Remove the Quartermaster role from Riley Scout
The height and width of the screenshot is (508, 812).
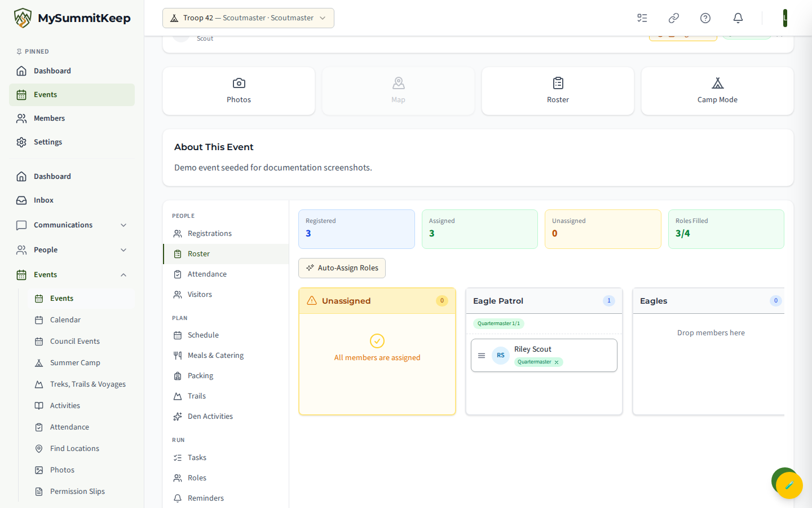[557, 362]
